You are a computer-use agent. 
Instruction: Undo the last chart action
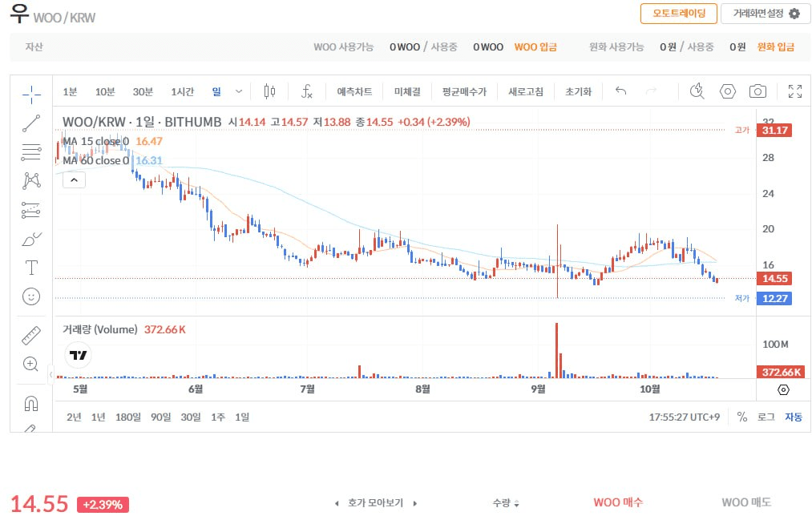click(x=621, y=91)
